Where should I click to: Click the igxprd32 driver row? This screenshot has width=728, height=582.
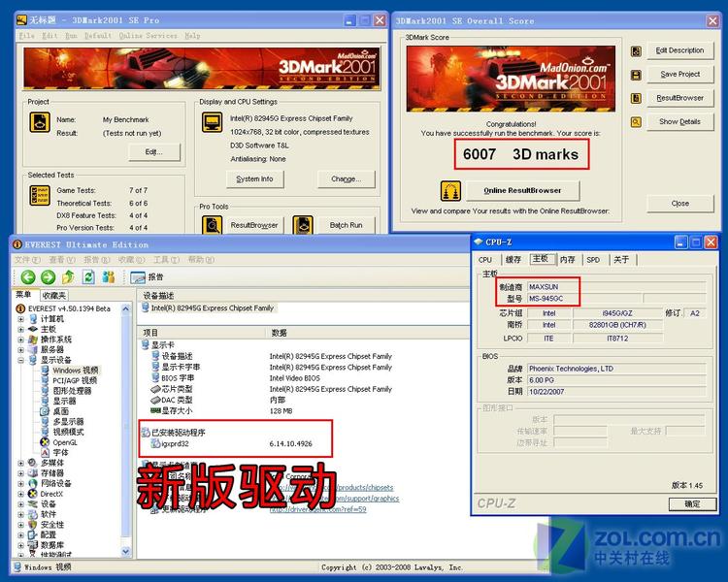pos(232,444)
